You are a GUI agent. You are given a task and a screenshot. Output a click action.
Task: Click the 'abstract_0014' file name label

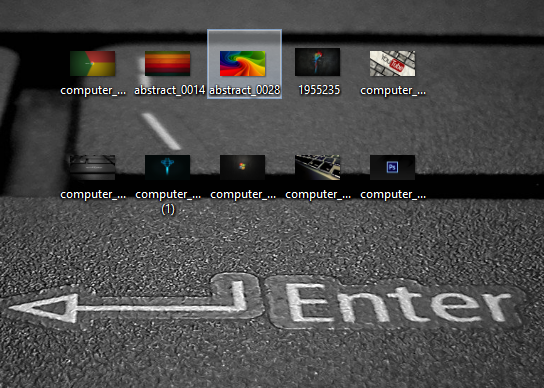coord(170,90)
